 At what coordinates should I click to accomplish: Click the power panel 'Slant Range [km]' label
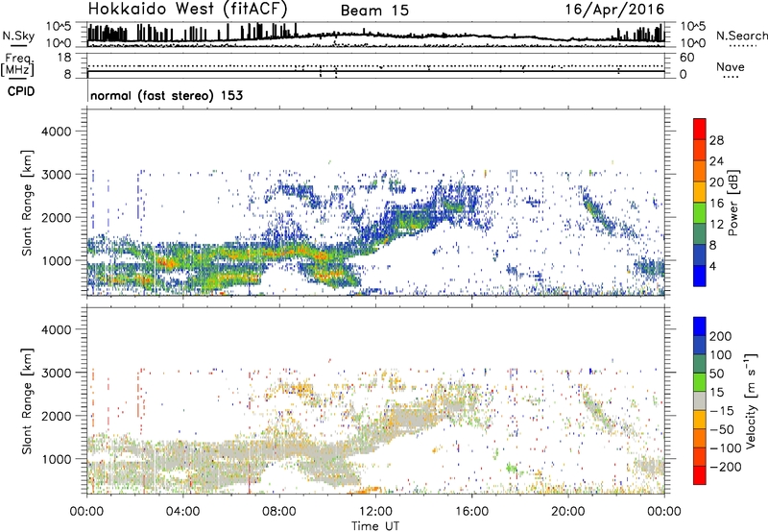(27, 203)
